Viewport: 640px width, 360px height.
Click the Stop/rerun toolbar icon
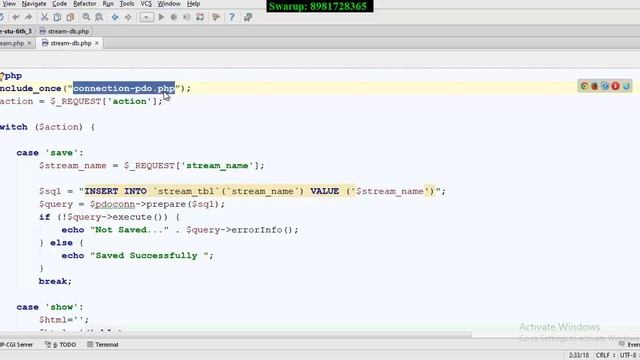(x=200, y=17)
